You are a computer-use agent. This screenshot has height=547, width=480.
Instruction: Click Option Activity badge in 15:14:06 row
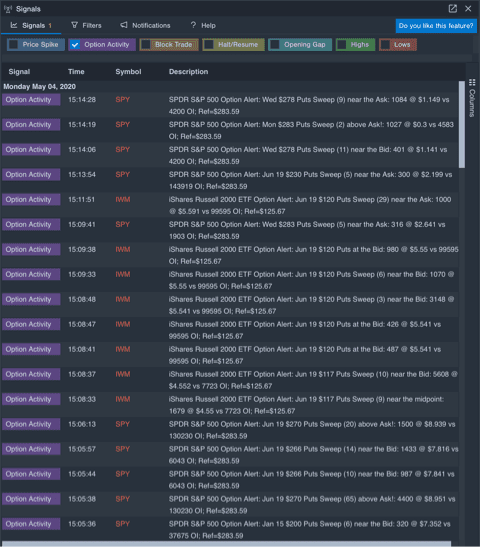pyautogui.click(x=31, y=150)
